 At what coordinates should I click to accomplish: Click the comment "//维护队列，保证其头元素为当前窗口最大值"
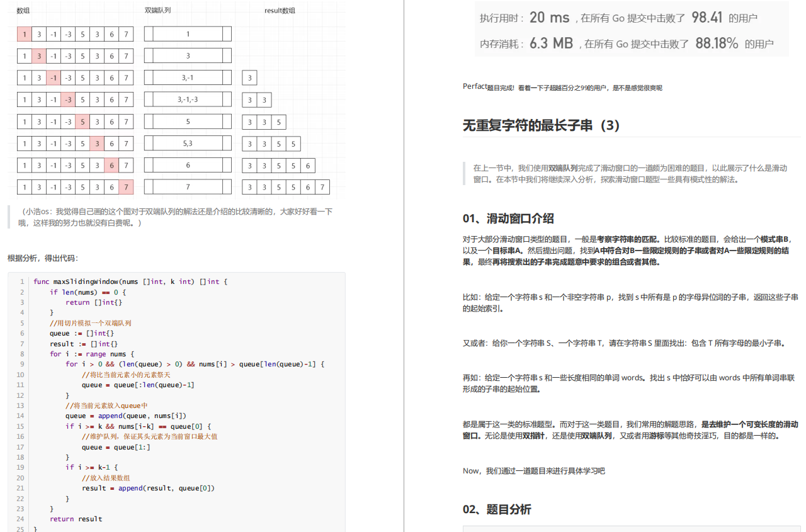pyautogui.click(x=150, y=436)
